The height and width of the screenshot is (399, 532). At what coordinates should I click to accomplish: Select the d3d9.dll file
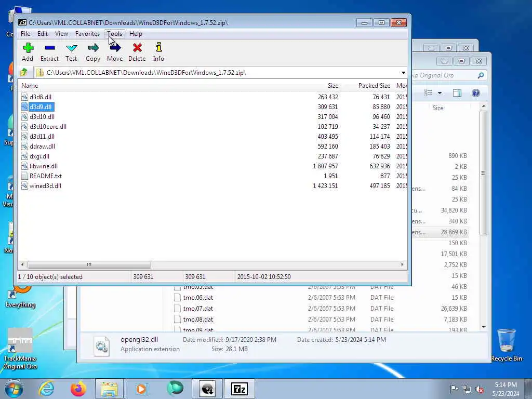point(41,107)
